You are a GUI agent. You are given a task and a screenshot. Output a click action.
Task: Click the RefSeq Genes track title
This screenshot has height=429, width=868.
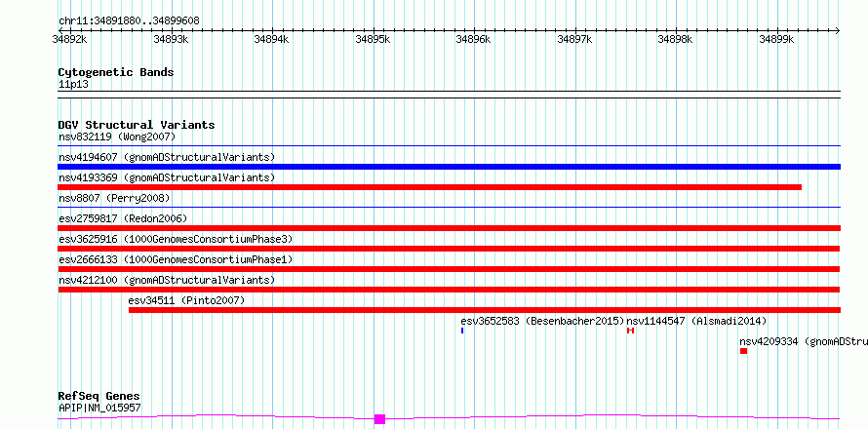tap(99, 397)
